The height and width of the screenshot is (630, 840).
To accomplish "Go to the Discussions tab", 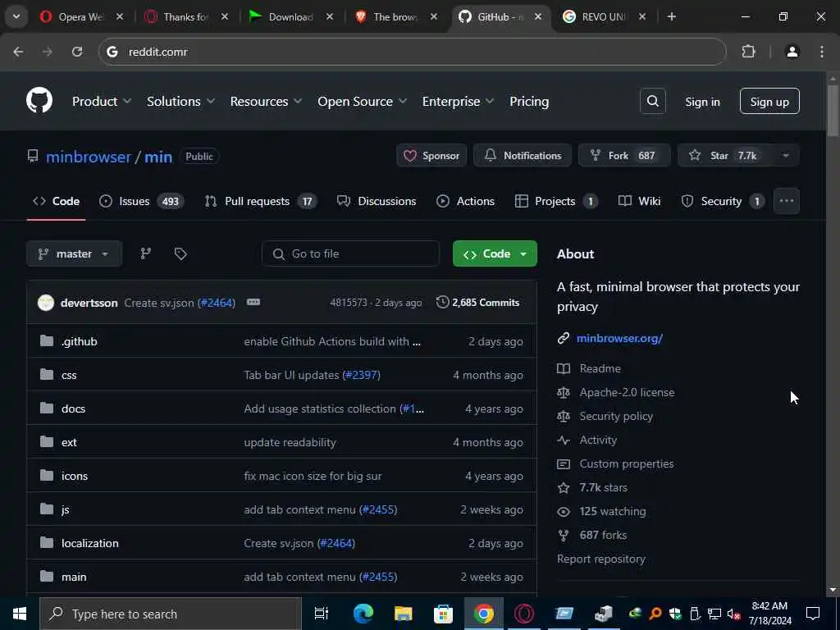I will pos(377,201).
